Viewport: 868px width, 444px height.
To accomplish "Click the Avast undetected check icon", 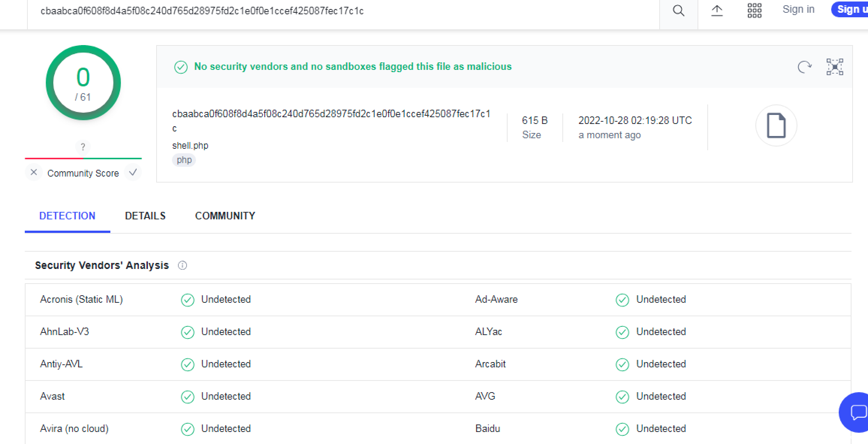I will [x=187, y=397].
